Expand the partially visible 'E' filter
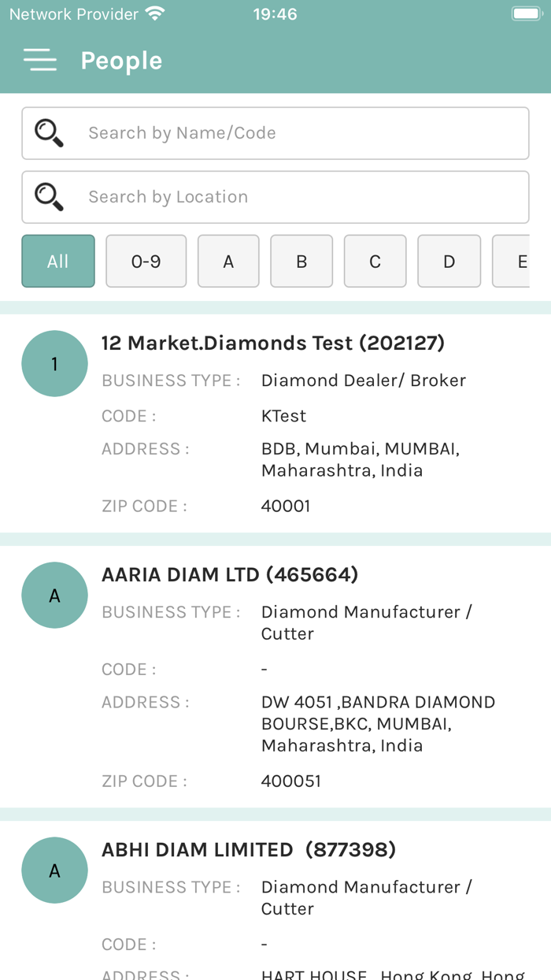This screenshot has width=551, height=980. 520,261
